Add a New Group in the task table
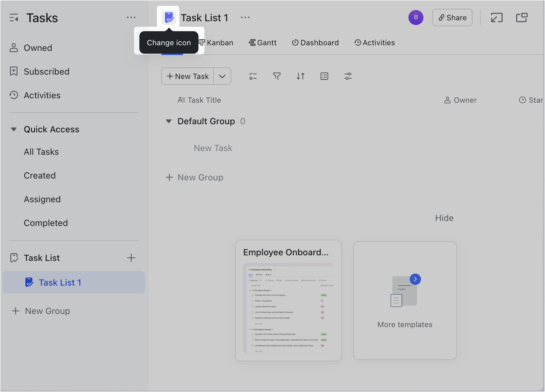The image size is (545, 392). click(x=194, y=177)
